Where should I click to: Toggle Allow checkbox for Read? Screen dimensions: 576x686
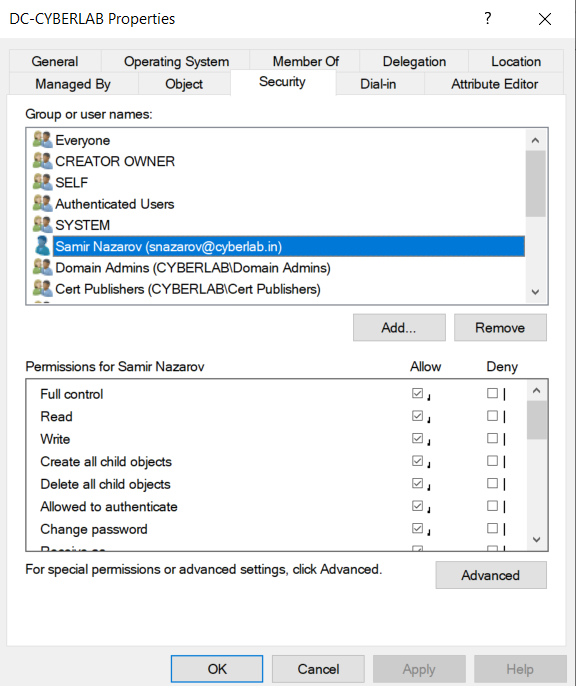click(417, 416)
